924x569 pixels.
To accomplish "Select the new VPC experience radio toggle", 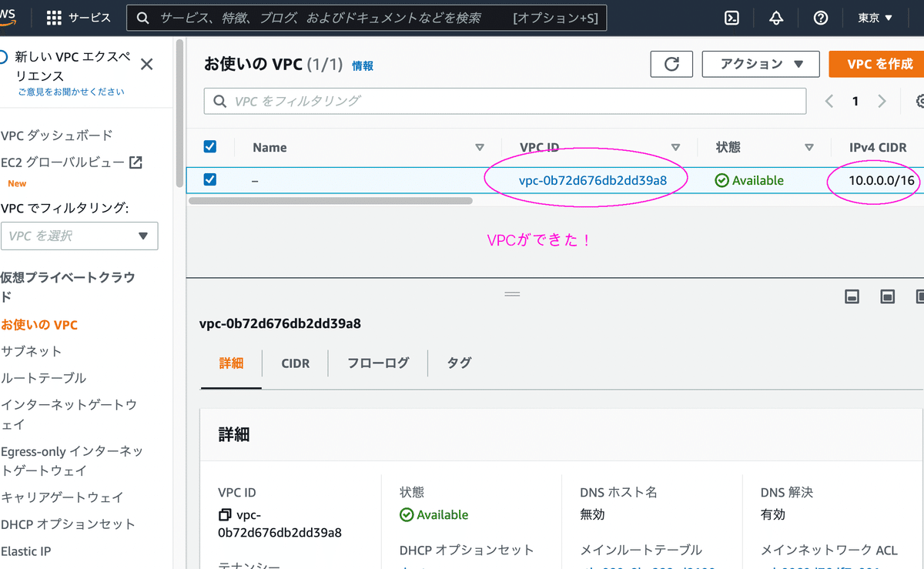I will [x=3, y=56].
